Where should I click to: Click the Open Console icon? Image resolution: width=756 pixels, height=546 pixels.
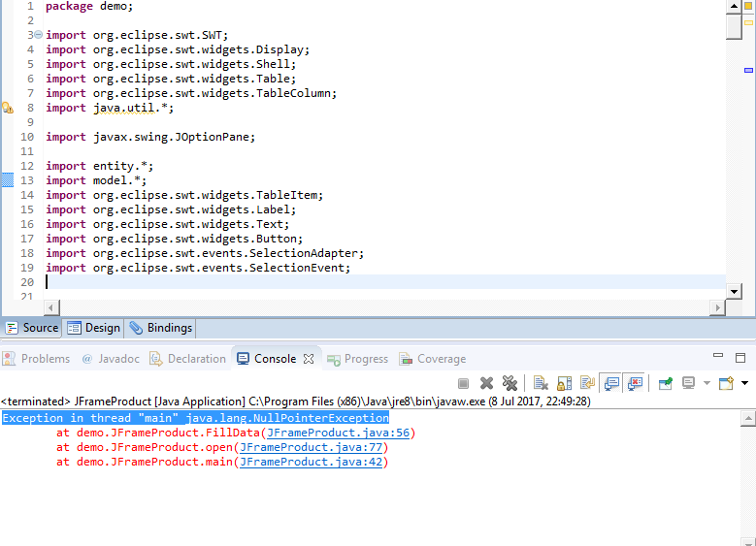tap(726, 384)
